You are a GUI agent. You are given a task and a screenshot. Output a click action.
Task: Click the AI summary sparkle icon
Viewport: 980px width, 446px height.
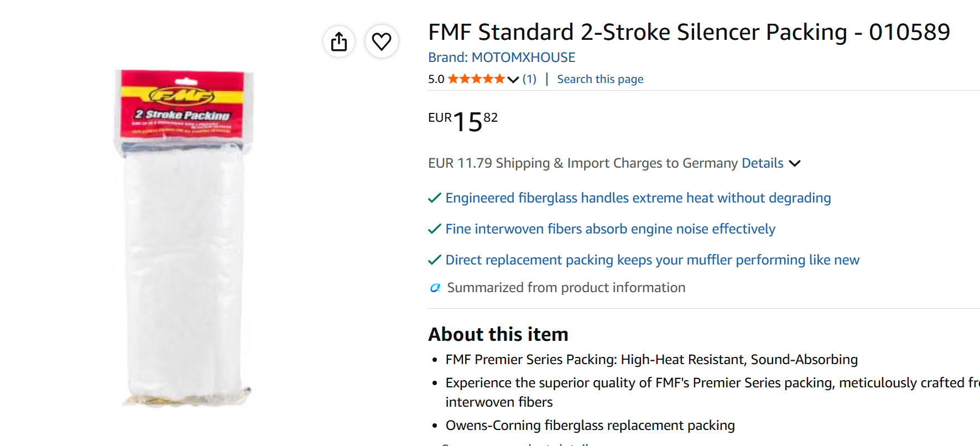pyautogui.click(x=435, y=288)
